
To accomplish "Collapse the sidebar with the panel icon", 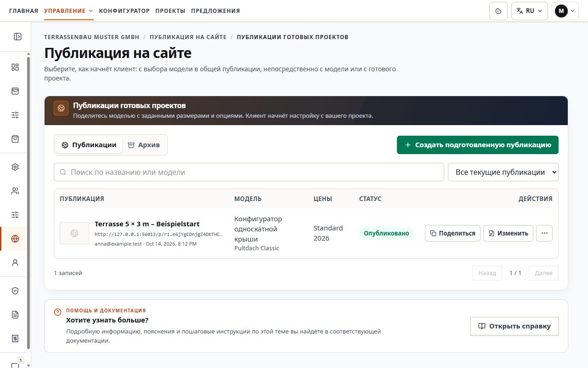I will (17, 36).
